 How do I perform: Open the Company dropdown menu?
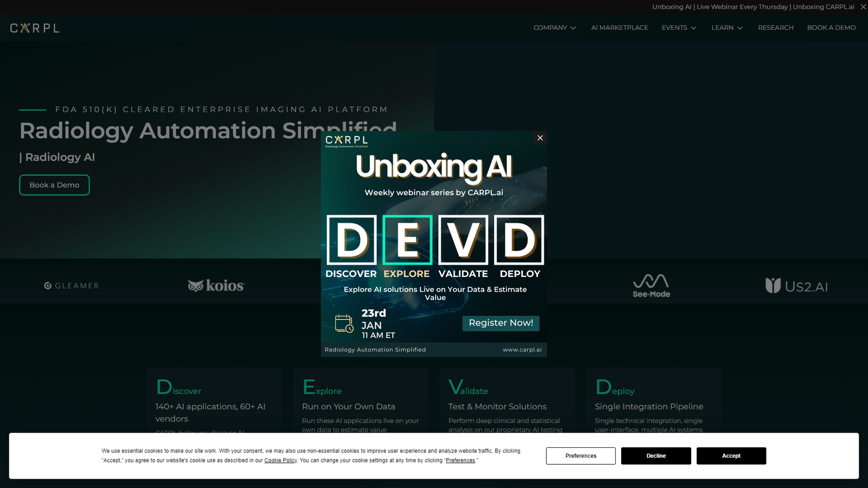(x=554, y=28)
